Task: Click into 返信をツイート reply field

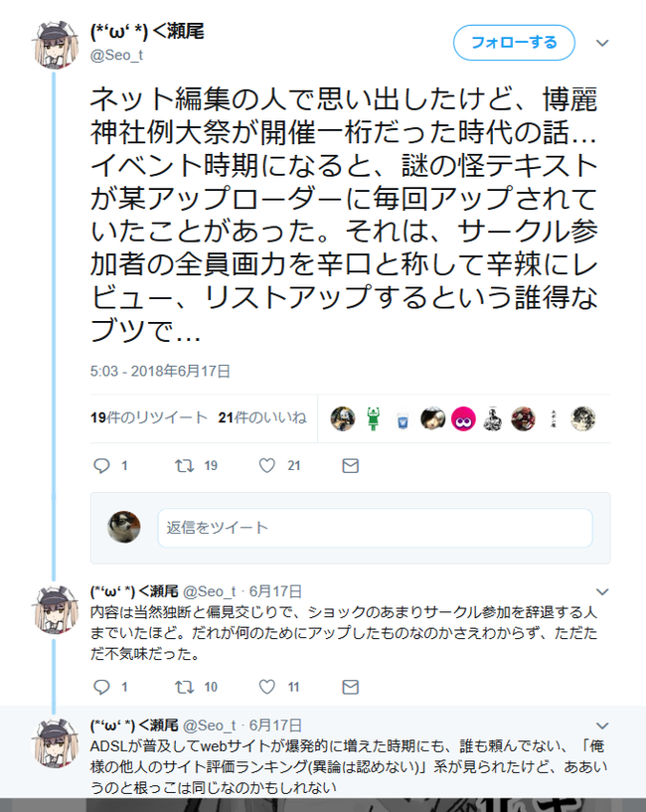Action: click(375, 528)
